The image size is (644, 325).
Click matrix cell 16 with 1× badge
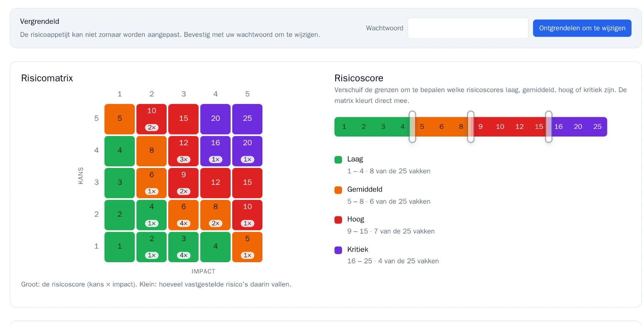(215, 151)
